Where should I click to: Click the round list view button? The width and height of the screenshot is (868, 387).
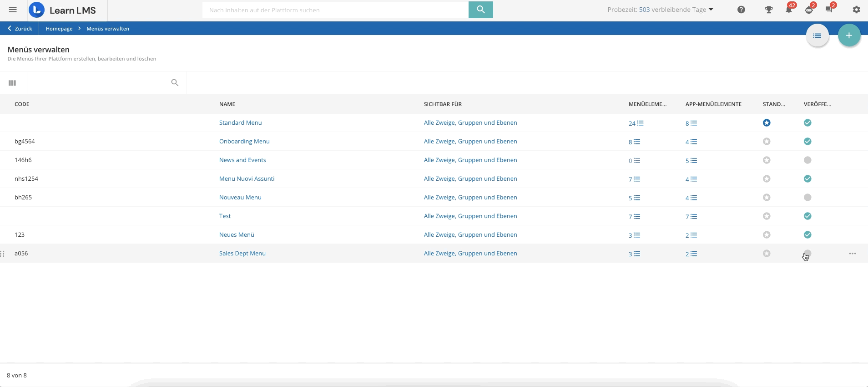817,36
